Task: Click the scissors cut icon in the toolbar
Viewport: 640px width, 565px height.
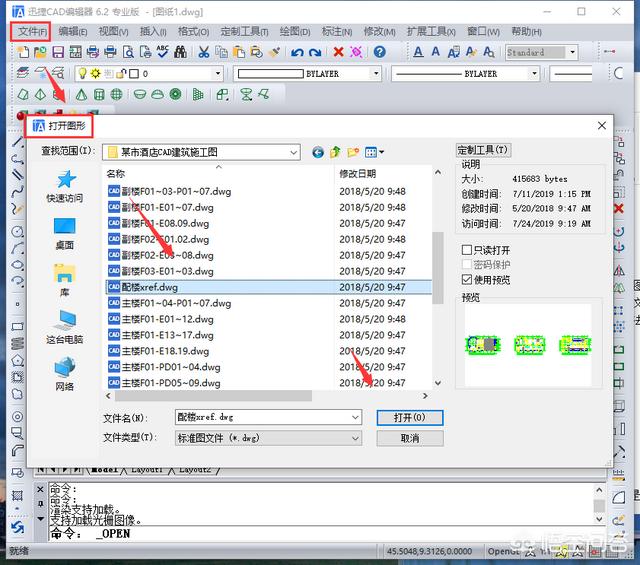Action: 204,52
